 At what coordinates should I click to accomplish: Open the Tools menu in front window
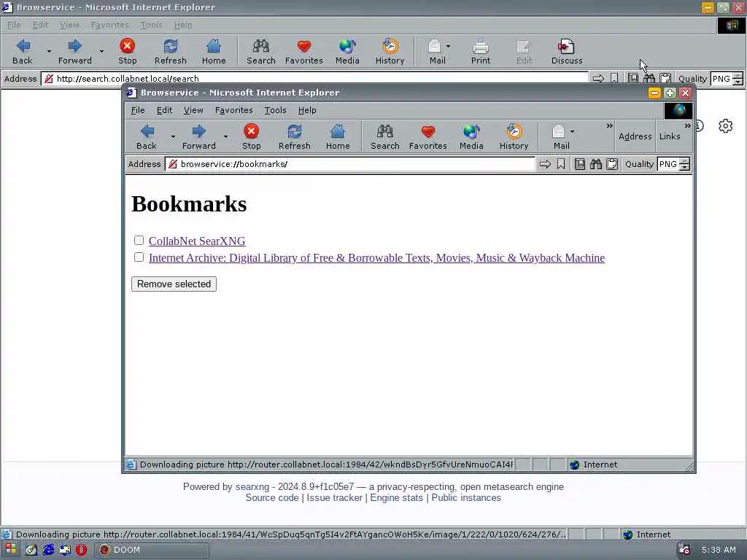point(275,111)
